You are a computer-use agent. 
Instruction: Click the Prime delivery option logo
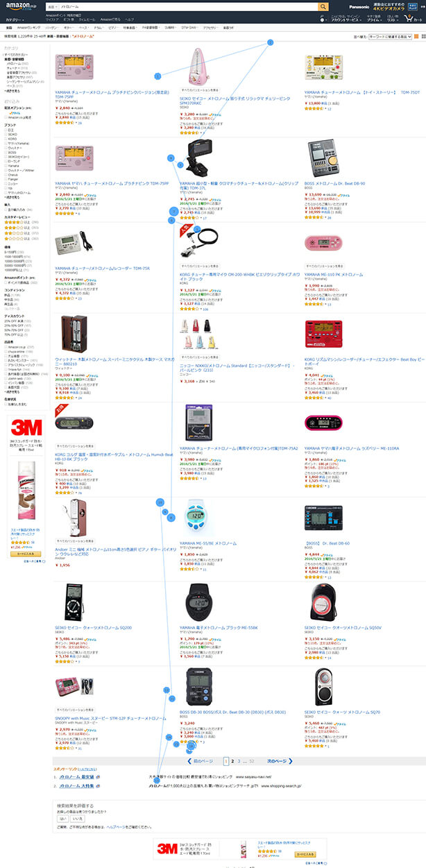[x=15, y=113]
